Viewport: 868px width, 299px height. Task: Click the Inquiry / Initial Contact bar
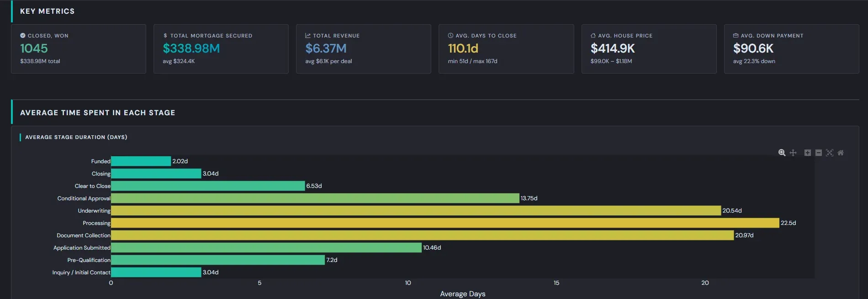(x=156, y=272)
